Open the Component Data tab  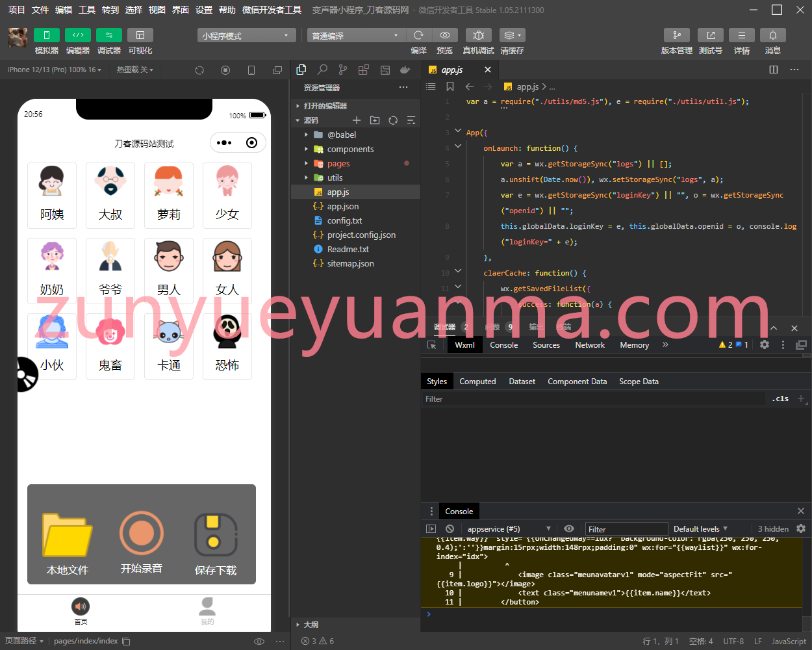coord(577,382)
